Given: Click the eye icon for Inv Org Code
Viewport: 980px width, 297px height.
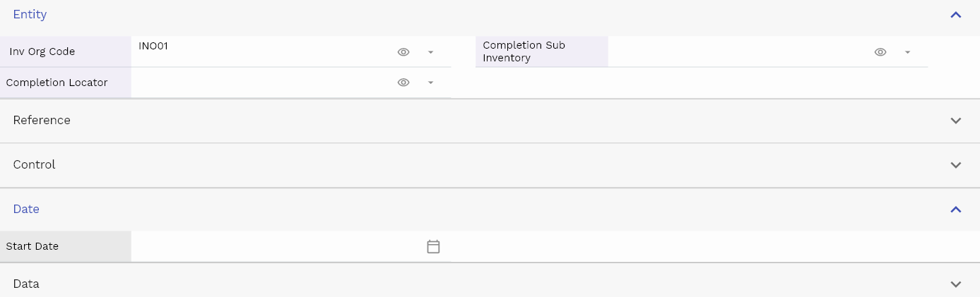Looking at the screenshot, I should 403,52.
